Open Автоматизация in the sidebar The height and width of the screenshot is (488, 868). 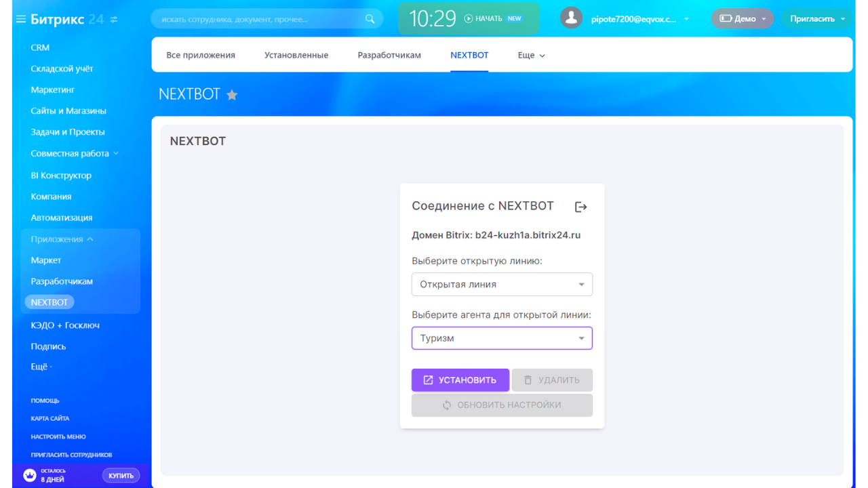pos(62,218)
